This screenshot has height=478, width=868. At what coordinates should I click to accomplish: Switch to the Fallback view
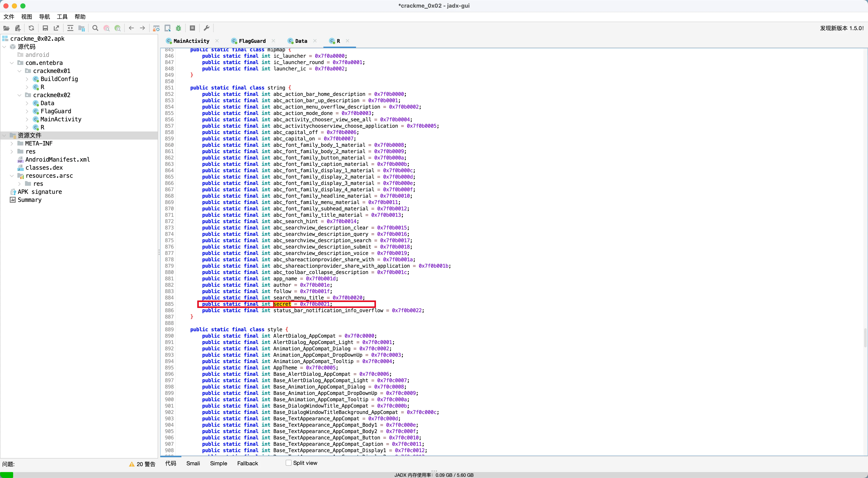[x=247, y=463]
